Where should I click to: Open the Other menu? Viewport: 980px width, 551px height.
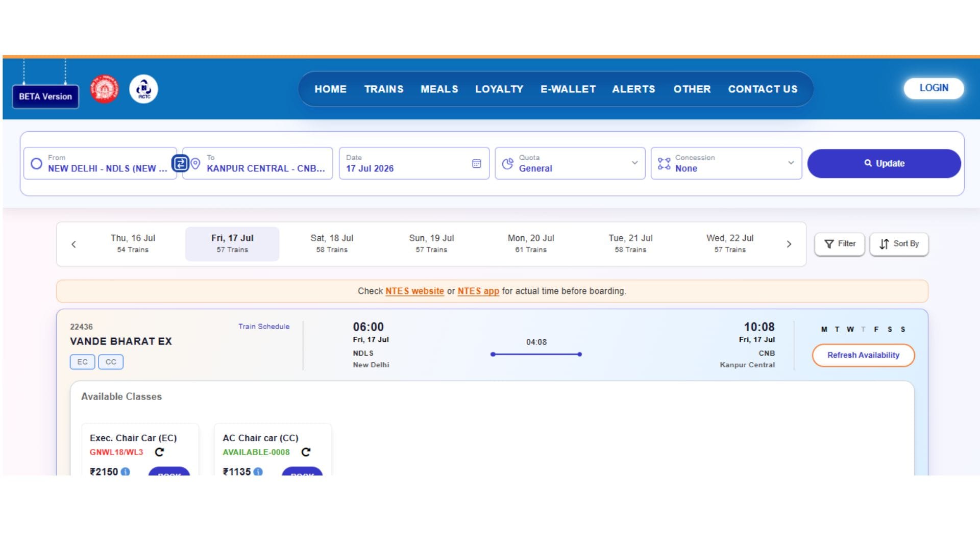pos(692,89)
